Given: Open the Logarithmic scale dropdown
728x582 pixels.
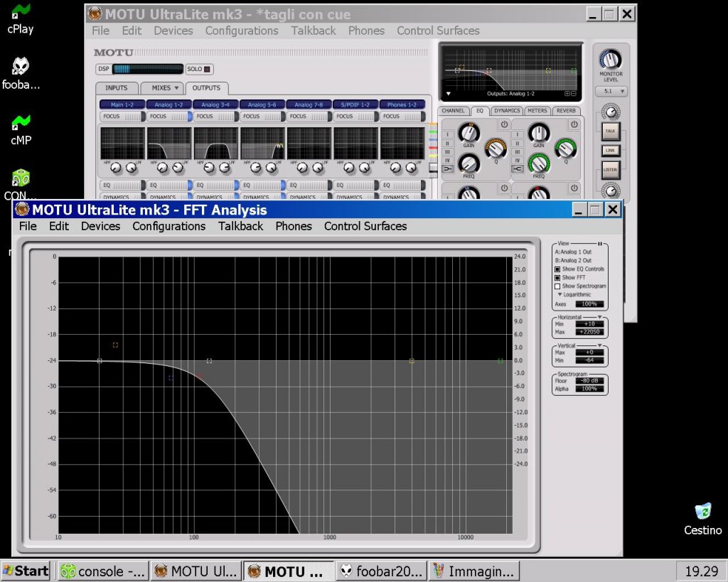Looking at the screenshot, I should tap(574, 295).
